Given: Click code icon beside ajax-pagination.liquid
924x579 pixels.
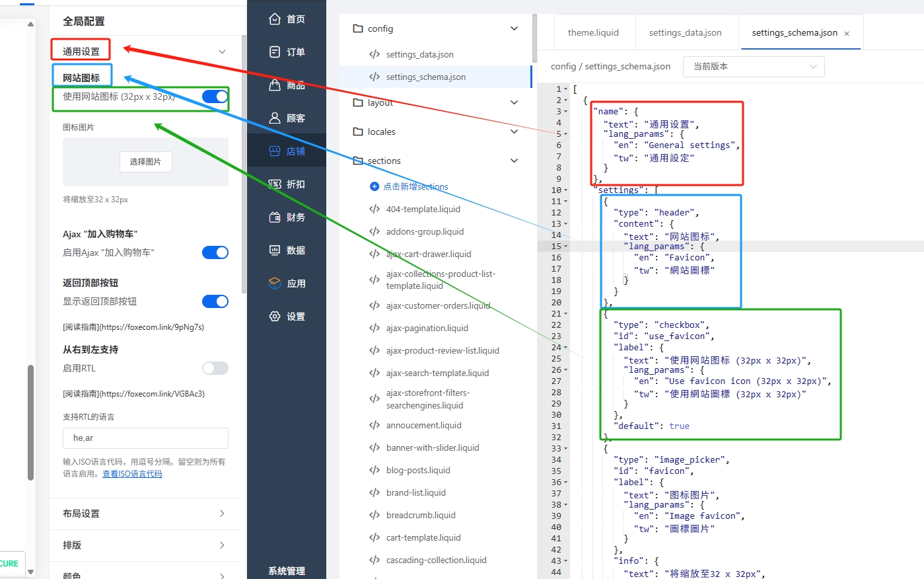Looking at the screenshot, I should pyautogui.click(x=374, y=328).
